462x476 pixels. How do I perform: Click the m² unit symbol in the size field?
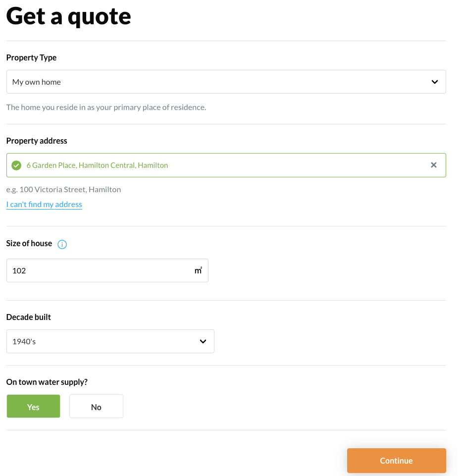click(x=198, y=270)
